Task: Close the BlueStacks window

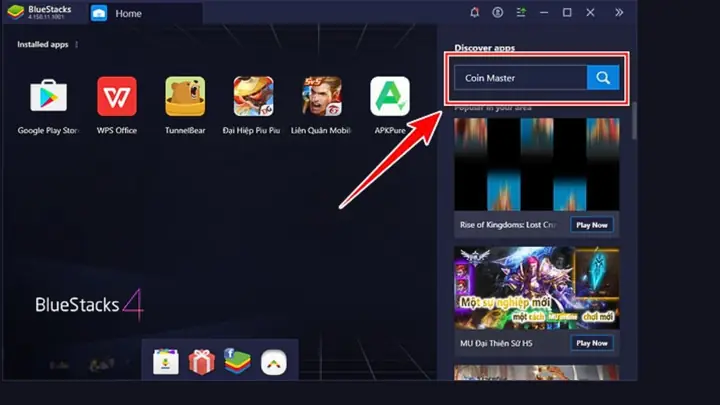Action: pyautogui.click(x=591, y=12)
